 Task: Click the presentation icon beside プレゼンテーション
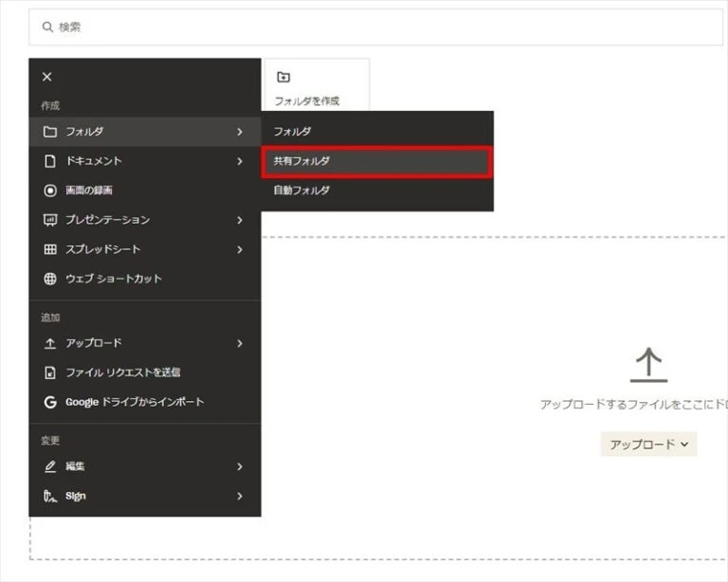(49, 220)
